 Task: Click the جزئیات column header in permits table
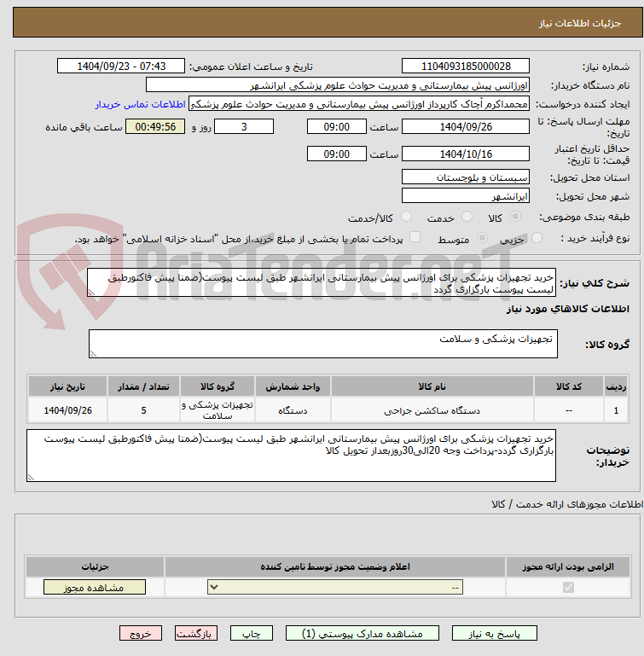(x=95, y=567)
